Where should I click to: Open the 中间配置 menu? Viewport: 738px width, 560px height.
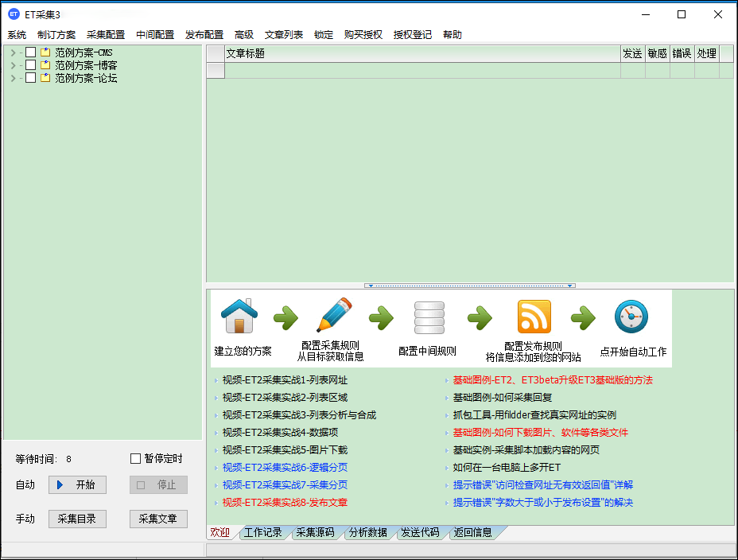155,35
